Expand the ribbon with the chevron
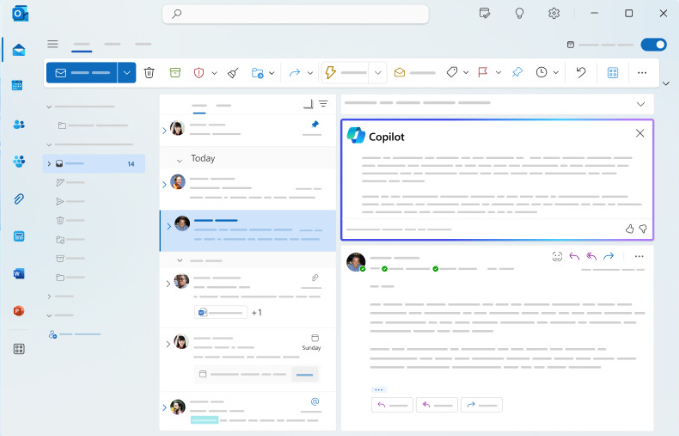 pyautogui.click(x=666, y=84)
